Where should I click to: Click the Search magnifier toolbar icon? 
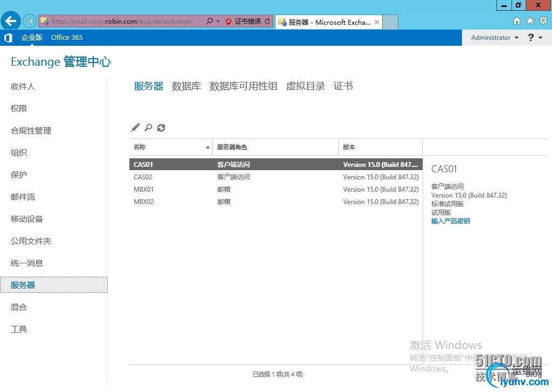[x=149, y=128]
